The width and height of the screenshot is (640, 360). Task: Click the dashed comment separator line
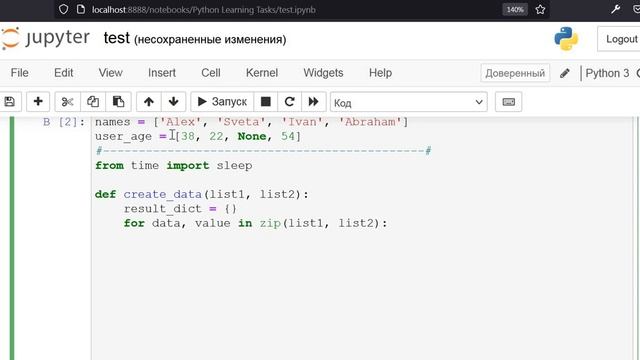tap(264, 151)
